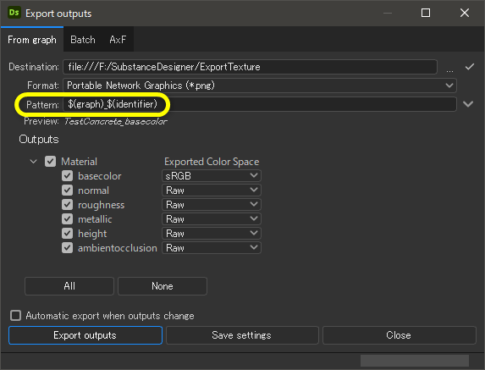Collapse the Material outputs tree

[x=33, y=162]
